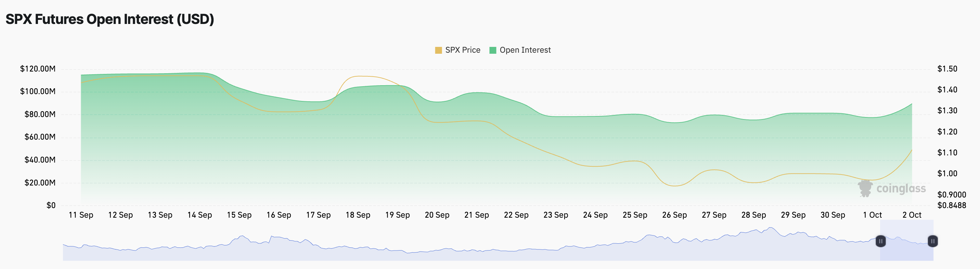Click the '30 Sep' axis label
Screen dimensions: 980x269
833,215
